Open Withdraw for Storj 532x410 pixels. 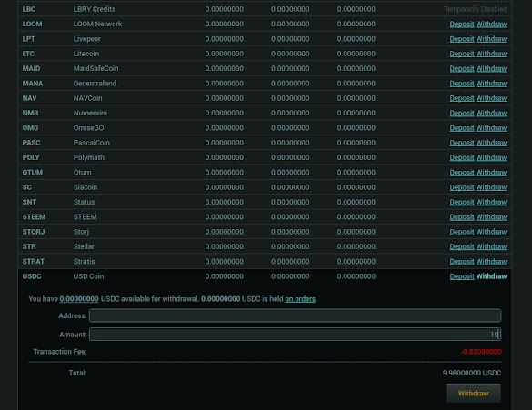tap(491, 232)
